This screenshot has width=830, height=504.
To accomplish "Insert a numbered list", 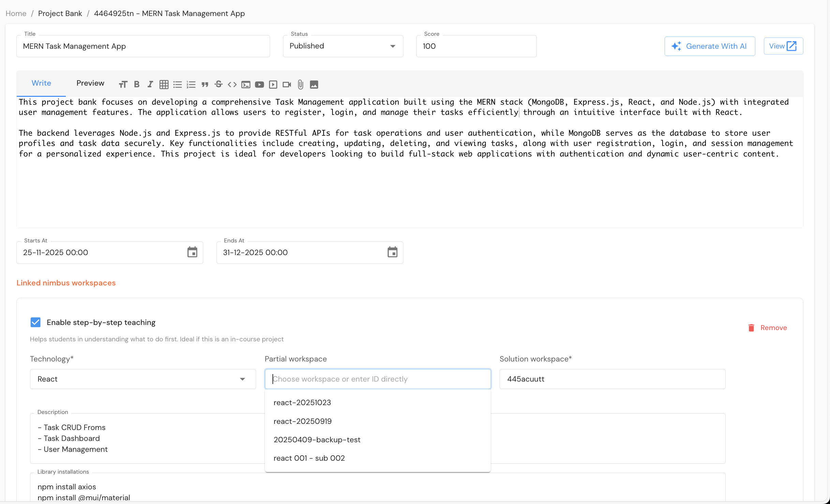I will pyautogui.click(x=191, y=84).
